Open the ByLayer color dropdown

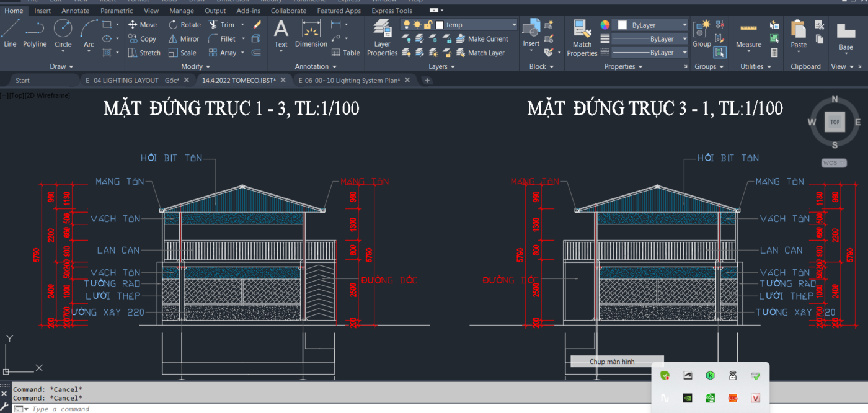(684, 25)
